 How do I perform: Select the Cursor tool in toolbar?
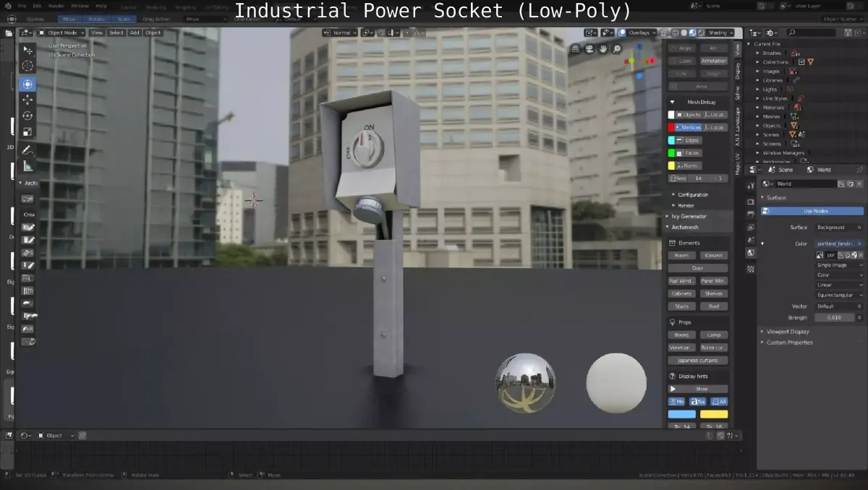click(x=27, y=66)
